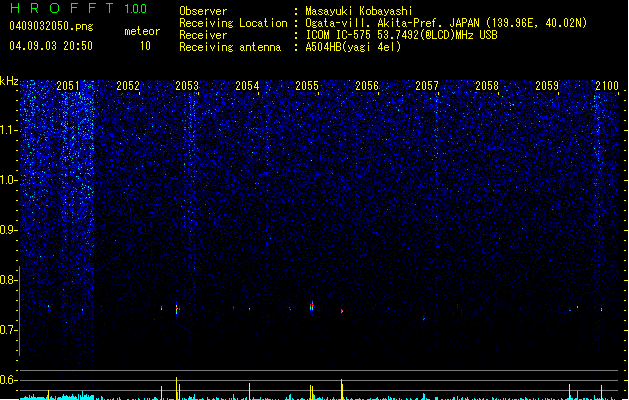Click the HROFFT 1.0.0 title text

pyautogui.click(x=78, y=8)
